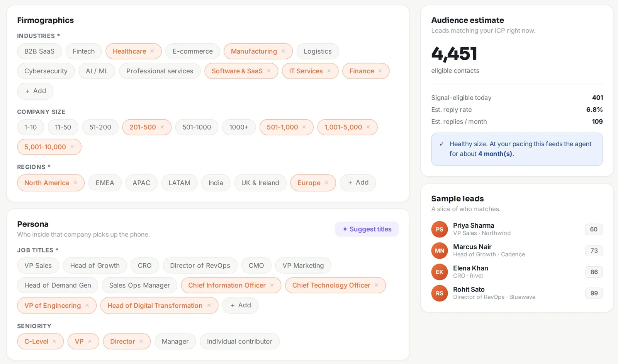Click the RS avatar for Rohit Sato

click(440, 293)
